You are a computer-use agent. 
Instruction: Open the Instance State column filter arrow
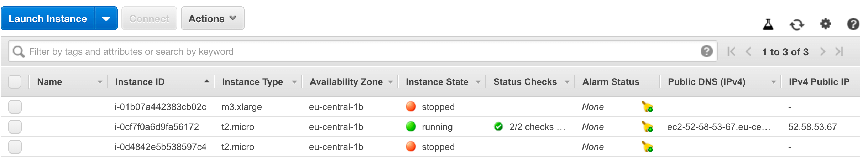pyautogui.click(x=478, y=82)
